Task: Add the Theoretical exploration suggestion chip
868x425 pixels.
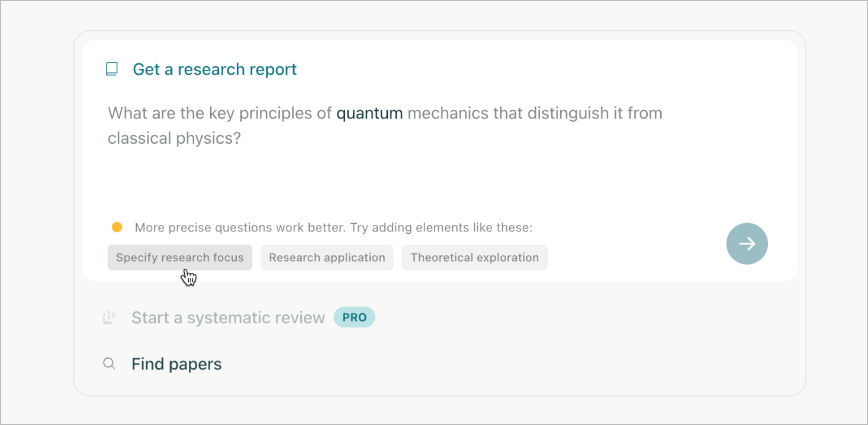Action: pos(474,257)
